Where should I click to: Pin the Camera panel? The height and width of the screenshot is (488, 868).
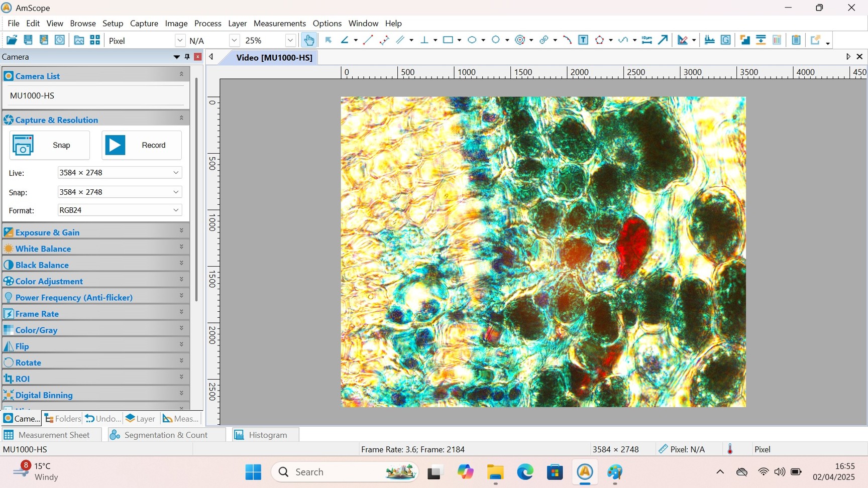pos(187,57)
